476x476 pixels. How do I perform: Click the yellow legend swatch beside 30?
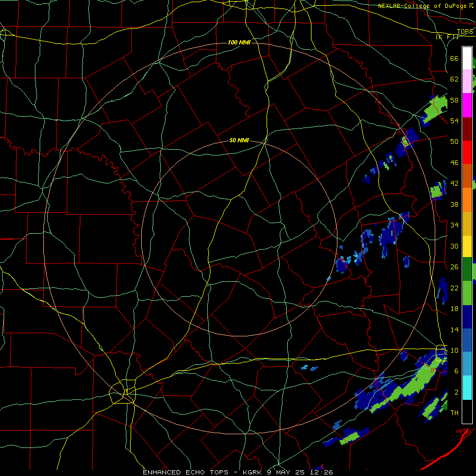pyautogui.click(x=467, y=246)
